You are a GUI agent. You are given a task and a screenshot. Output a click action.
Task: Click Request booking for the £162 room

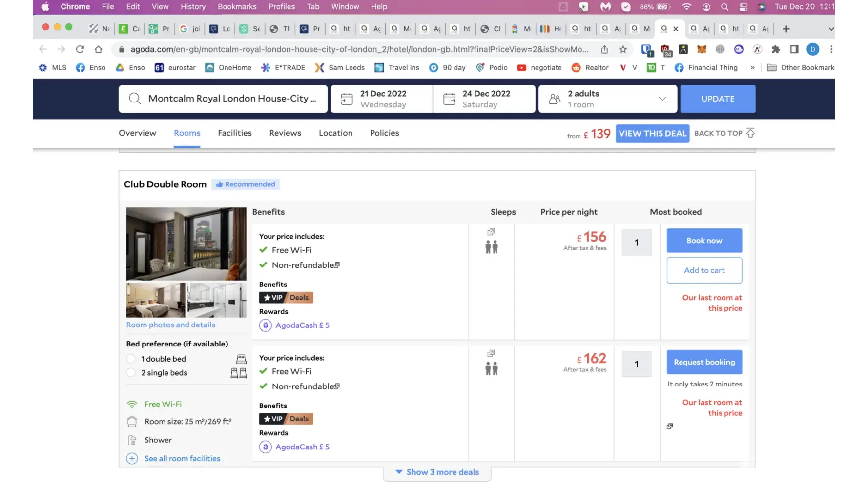[704, 362]
